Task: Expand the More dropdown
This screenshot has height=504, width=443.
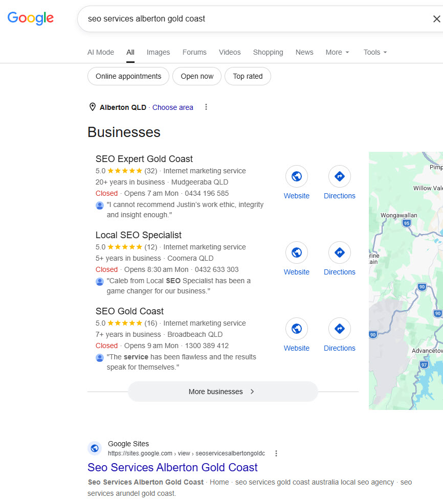Action: click(337, 52)
